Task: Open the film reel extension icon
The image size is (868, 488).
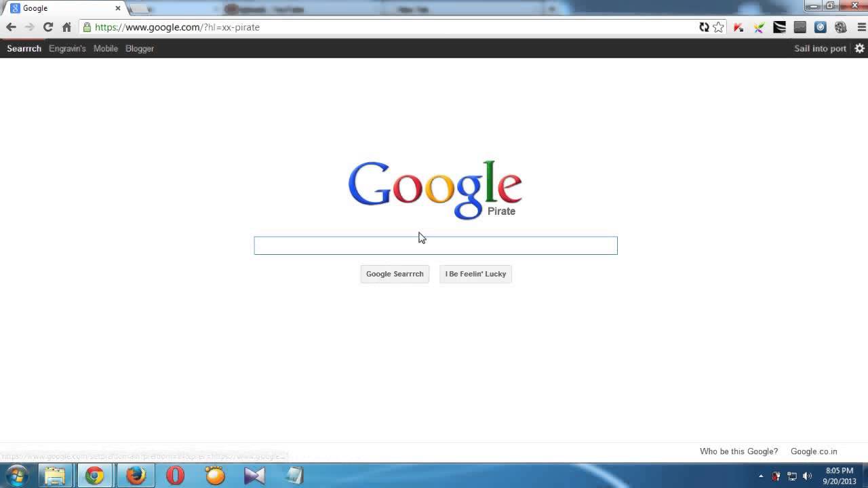Action: point(841,27)
